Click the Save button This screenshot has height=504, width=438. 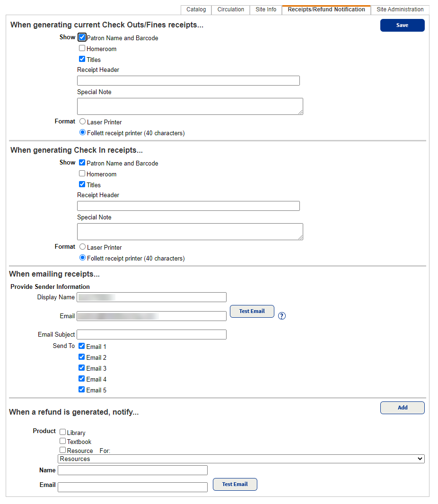point(402,25)
